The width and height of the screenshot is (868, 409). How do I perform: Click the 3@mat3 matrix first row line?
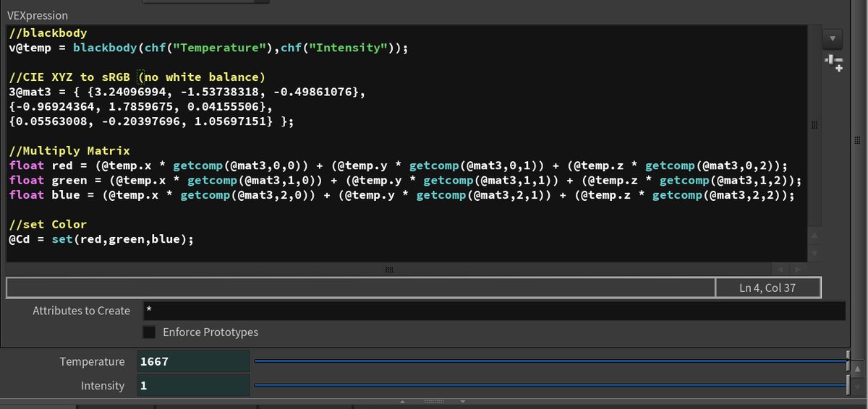click(187, 92)
